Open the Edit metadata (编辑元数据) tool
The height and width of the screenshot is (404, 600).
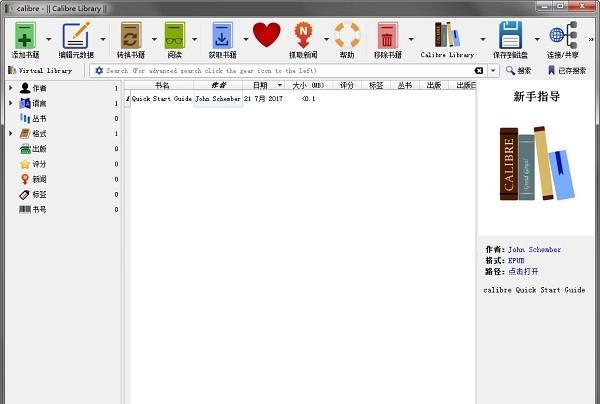click(x=76, y=36)
